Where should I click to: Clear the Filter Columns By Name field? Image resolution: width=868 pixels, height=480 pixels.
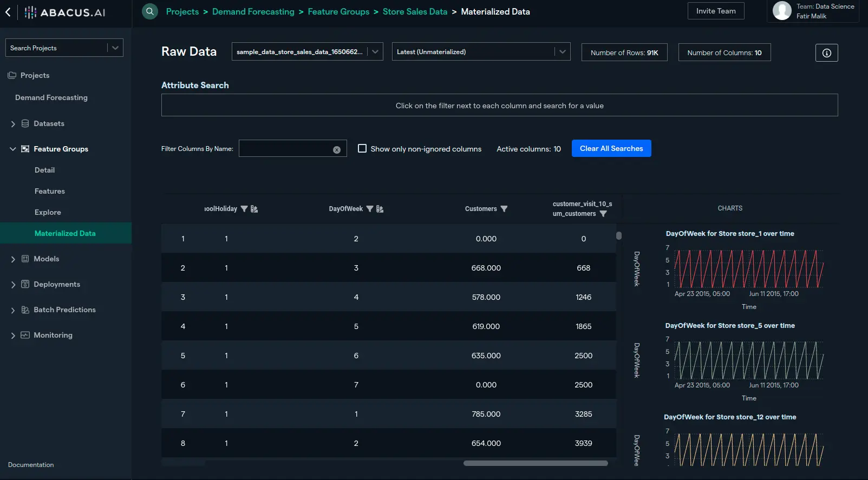[337, 149]
